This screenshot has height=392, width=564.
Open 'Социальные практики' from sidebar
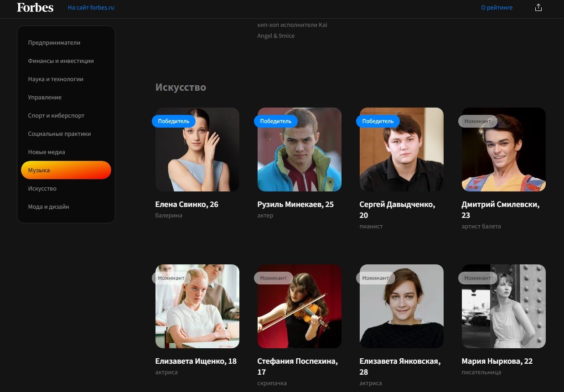click(60, 134)
